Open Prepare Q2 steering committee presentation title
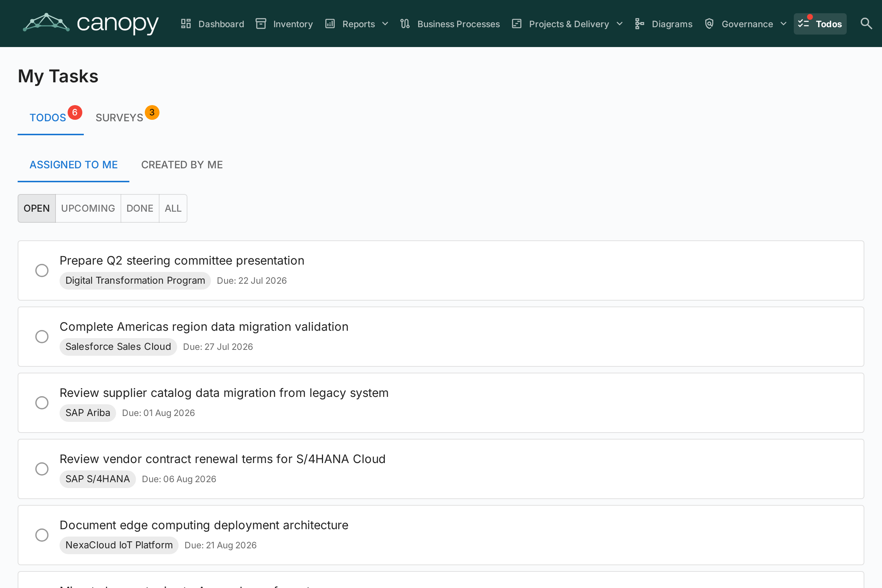The height and width of the screenshot is (588, 882). tap(182, 261)
